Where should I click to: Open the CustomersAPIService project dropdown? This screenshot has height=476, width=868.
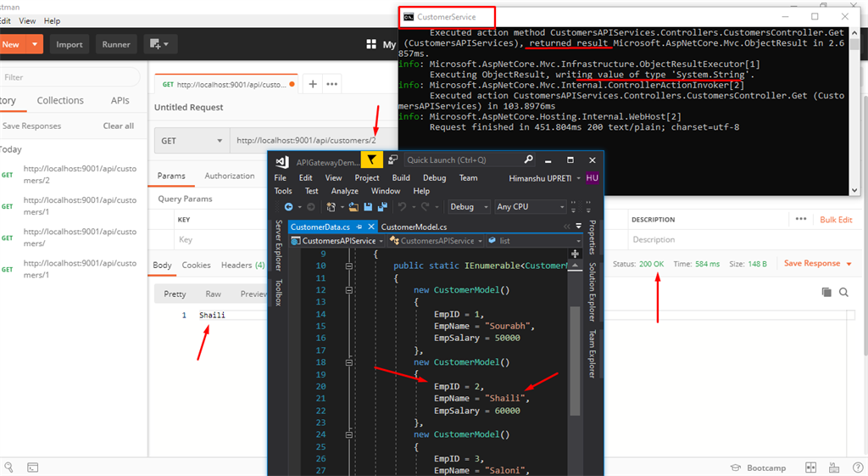(337, 240)
